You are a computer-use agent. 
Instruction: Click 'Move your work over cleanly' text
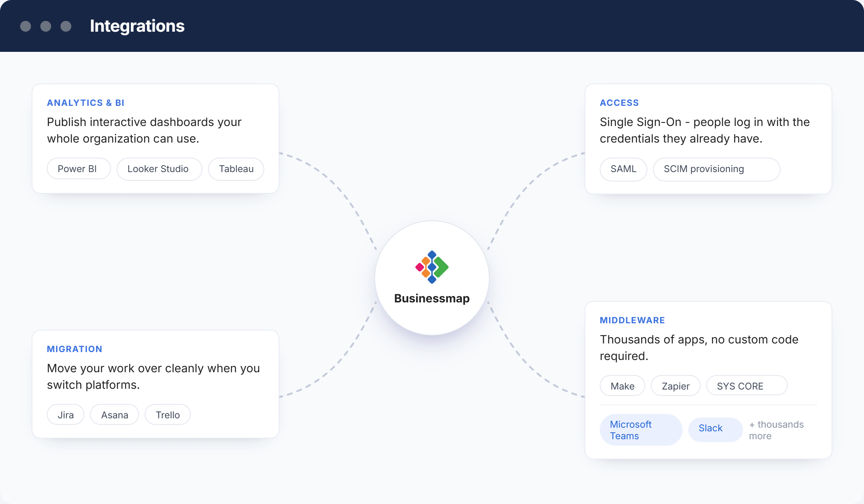153,377
